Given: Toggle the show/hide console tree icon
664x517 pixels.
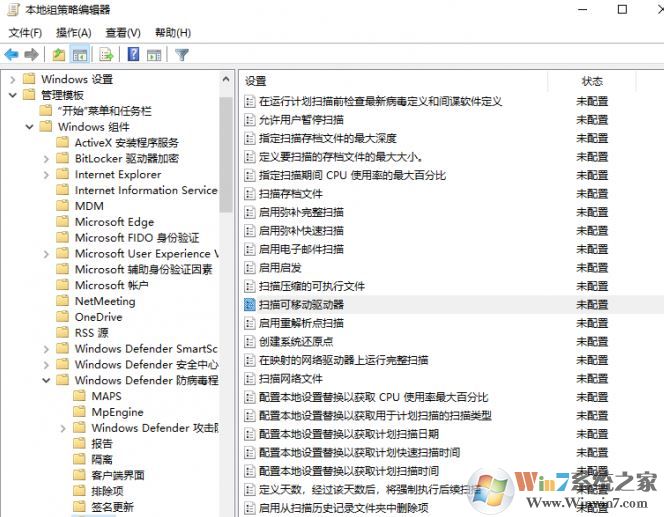Looking at the screenshot, I should [80, 54].
